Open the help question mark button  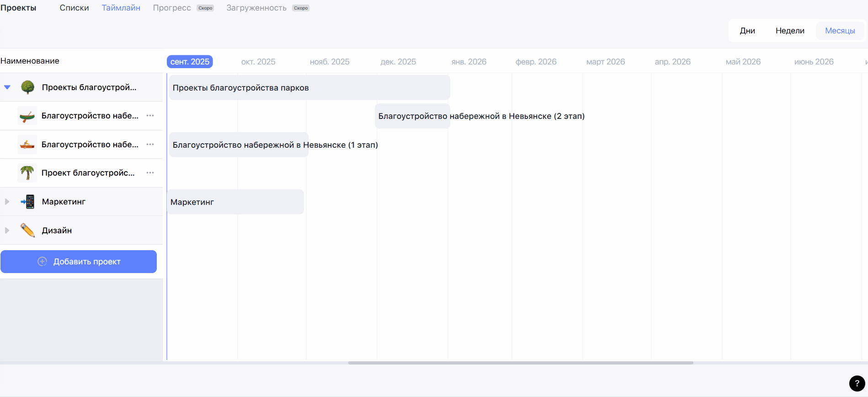click(857, 383)
